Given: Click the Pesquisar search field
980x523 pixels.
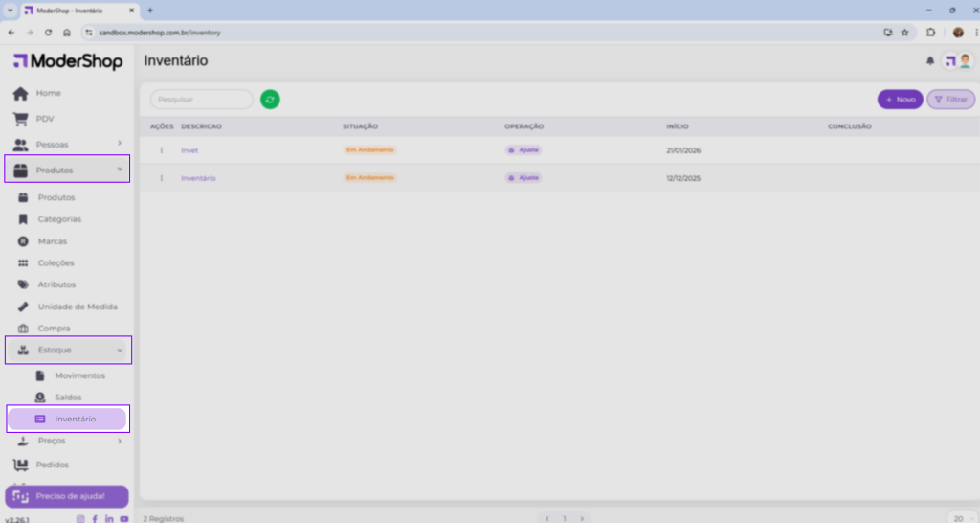Looking at the screenshot, I should [202, 100].
